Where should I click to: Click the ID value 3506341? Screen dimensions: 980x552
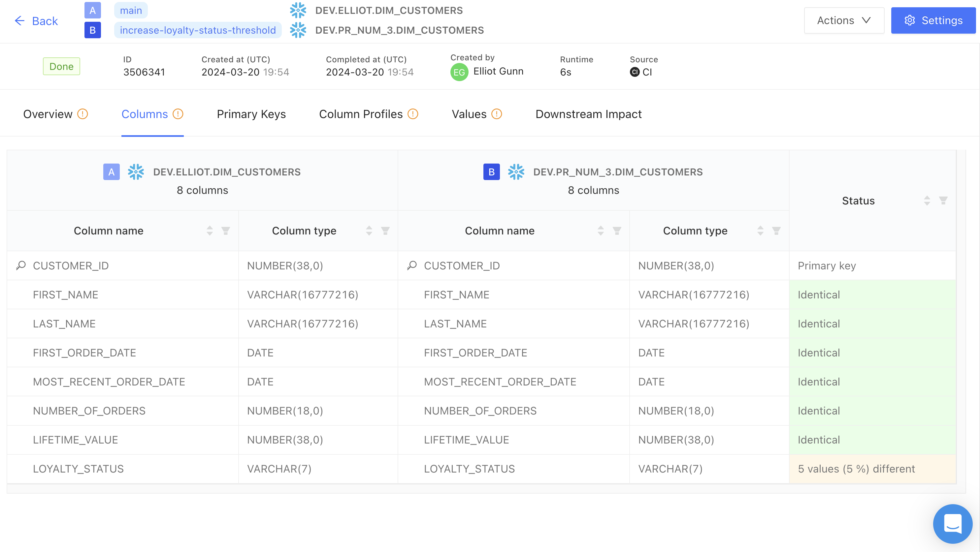(x=144, y=72)
